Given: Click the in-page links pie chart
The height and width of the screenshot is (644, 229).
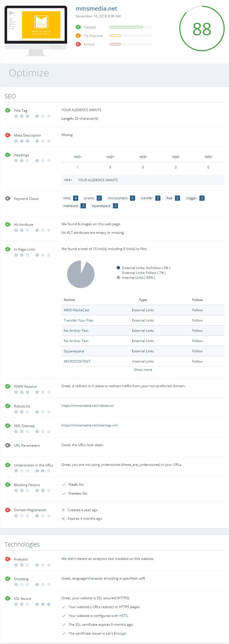Looking at the screenshot, I should click(x=81, y=274).
